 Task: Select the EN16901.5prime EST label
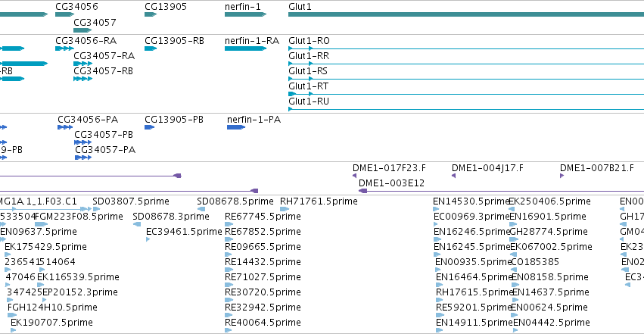(547, 217)
